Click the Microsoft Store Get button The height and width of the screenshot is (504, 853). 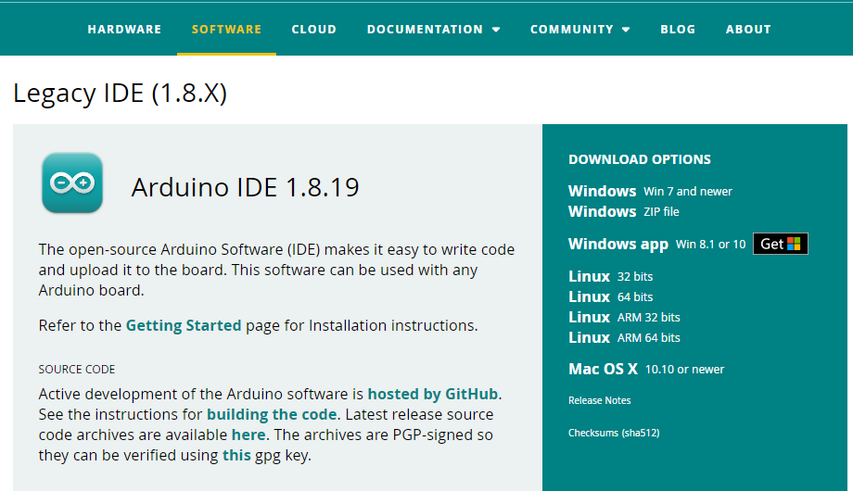(780, 244)
